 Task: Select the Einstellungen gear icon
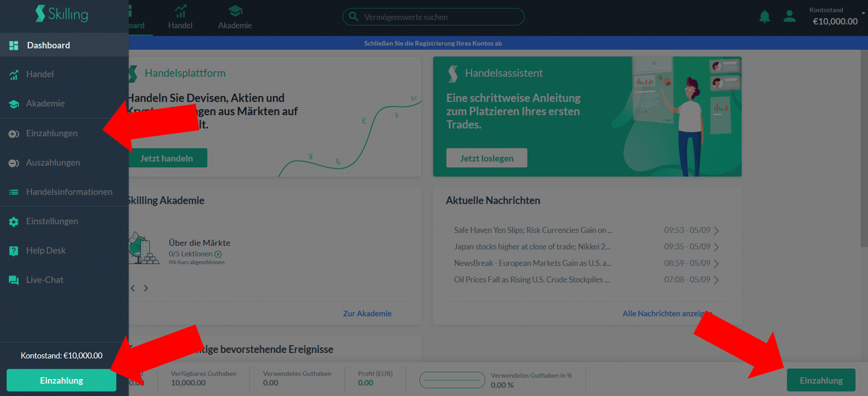[x=14, y=221]
